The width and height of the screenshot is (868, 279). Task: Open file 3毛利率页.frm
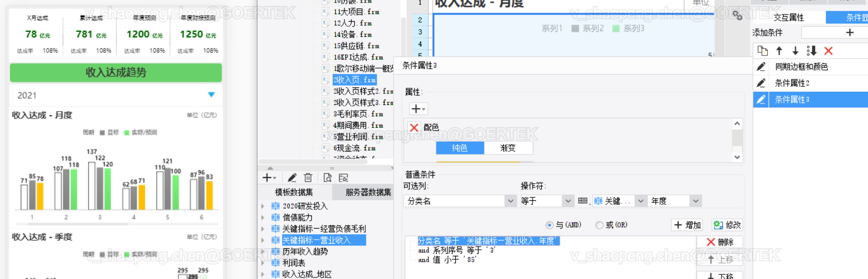[358, 114]
